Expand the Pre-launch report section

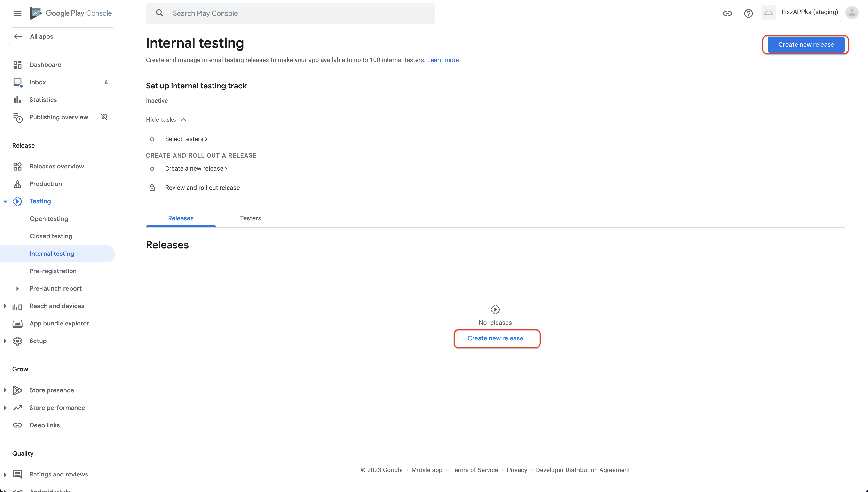point(17,289)
